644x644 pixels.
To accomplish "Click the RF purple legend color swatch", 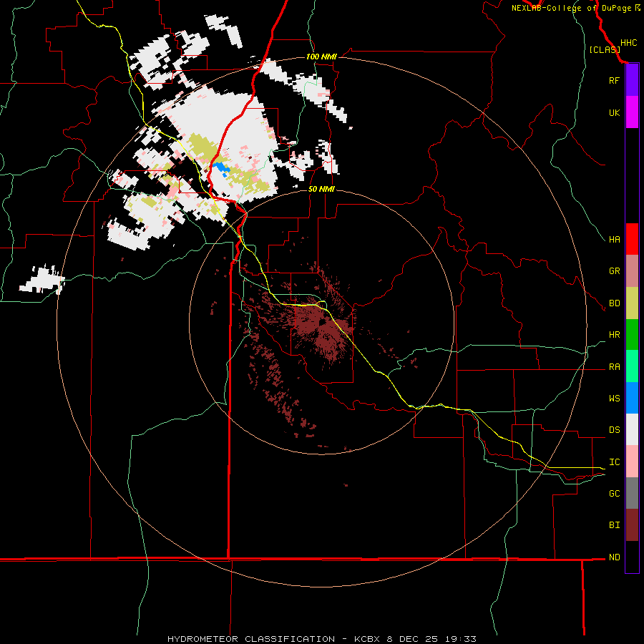I will pos(632,80).
